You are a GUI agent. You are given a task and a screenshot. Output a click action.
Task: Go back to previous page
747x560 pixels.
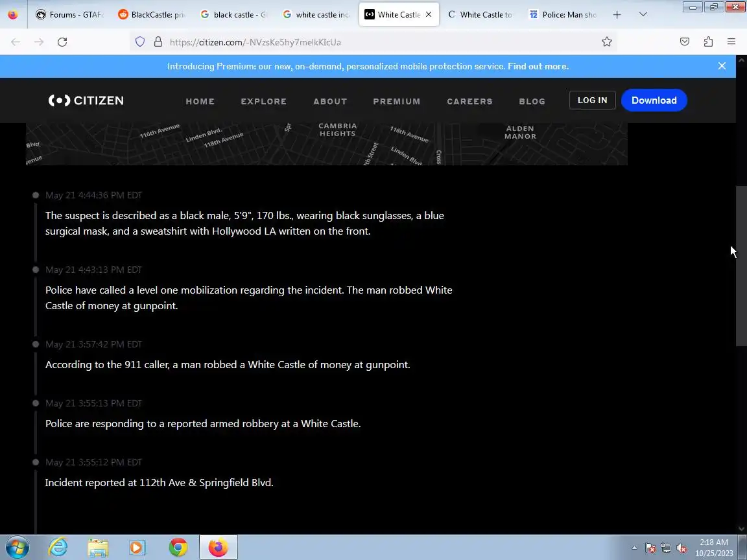(x=16, y=42)
